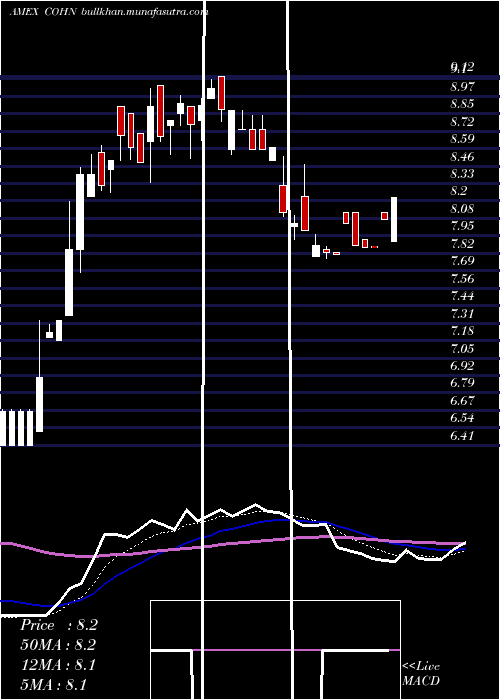Click the 8.59 price axis label

[462, 138]
